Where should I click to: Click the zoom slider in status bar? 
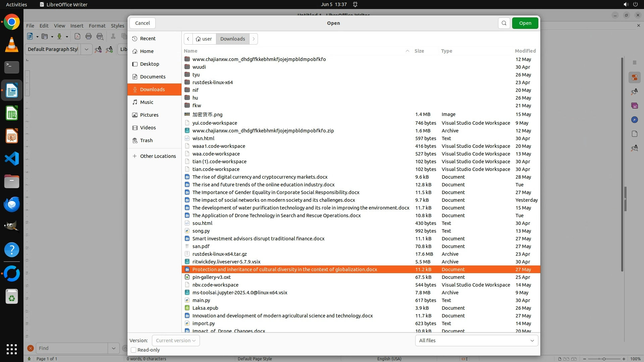coord(604,359)
